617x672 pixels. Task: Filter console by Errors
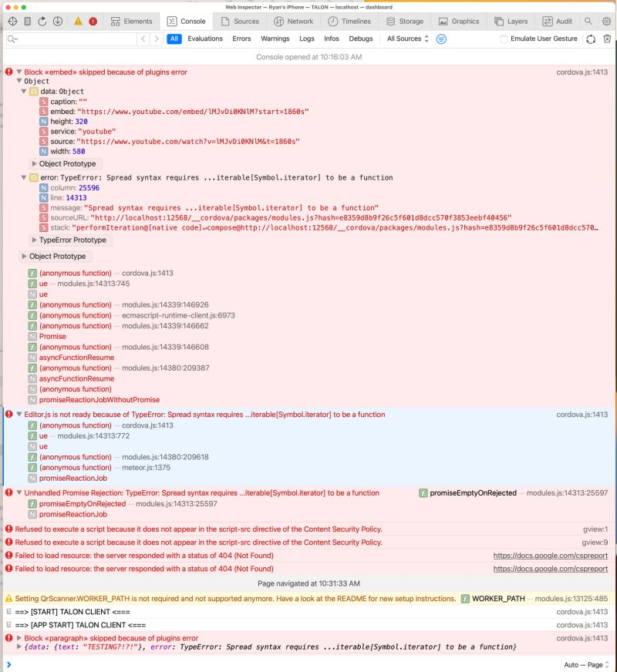point(241,39)
